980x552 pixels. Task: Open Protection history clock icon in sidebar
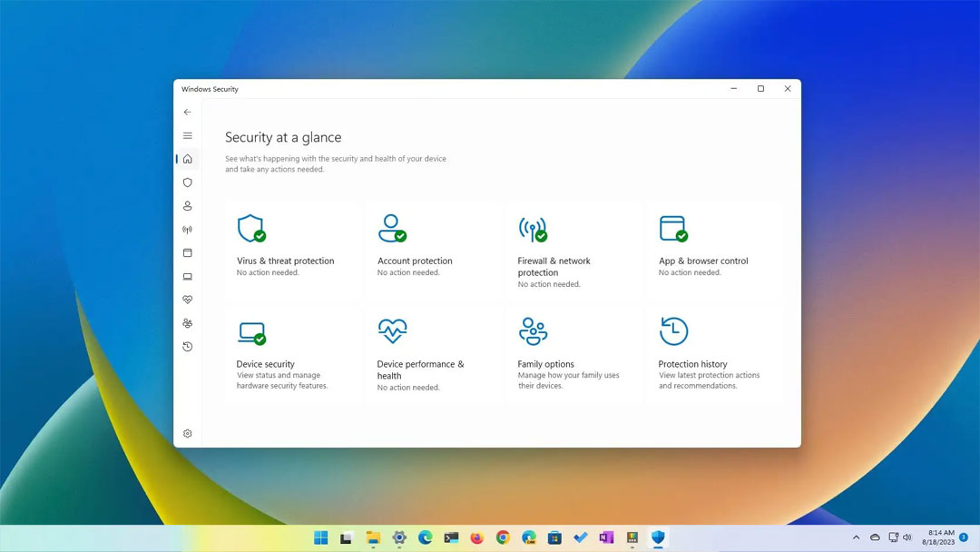click(188, 347)
